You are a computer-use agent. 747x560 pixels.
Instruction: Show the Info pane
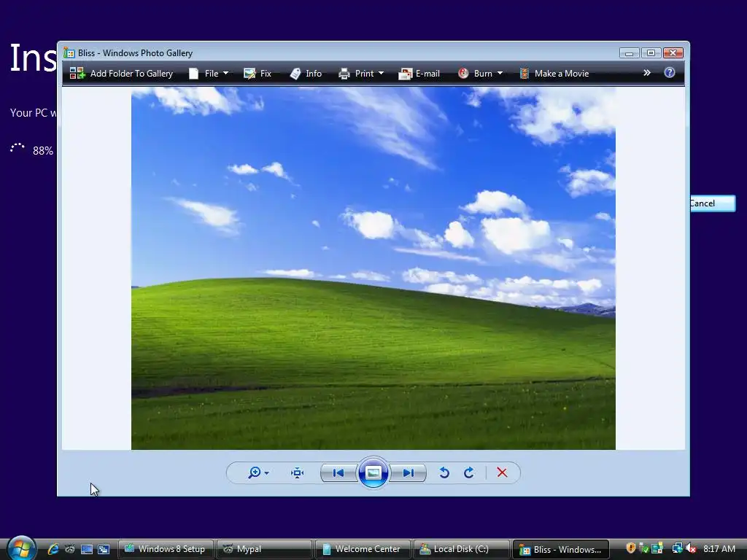pos(306,74)
